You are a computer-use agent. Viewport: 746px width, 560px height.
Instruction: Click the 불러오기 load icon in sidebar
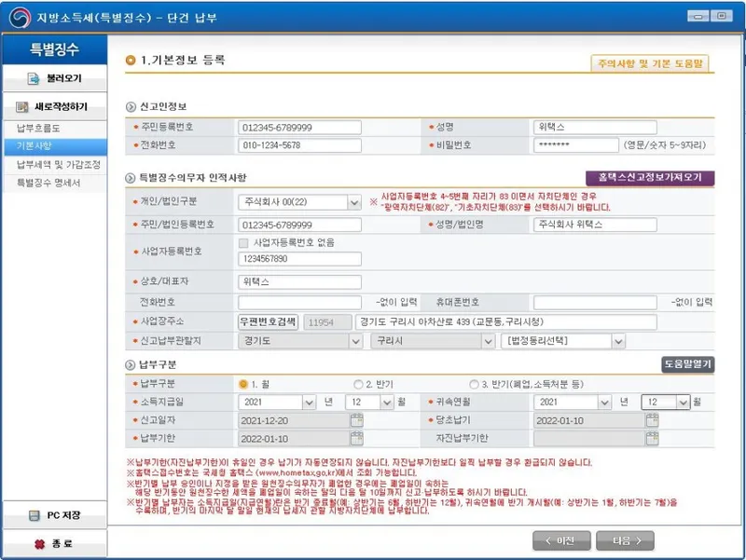point(34,78)
